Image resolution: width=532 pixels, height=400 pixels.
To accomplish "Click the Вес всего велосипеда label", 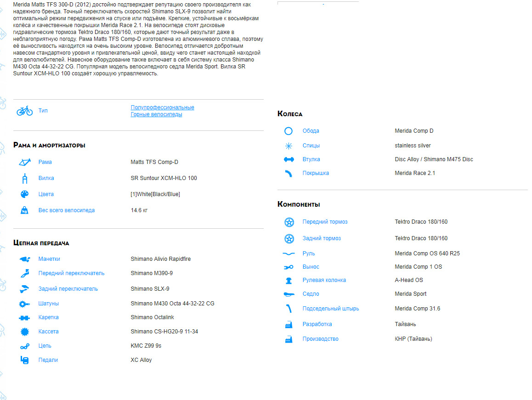I will pos(67,210).
